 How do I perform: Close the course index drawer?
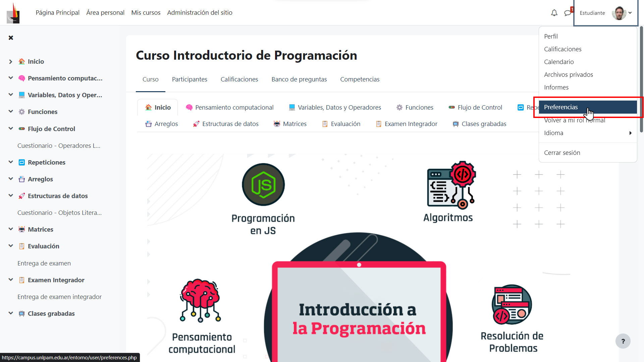tap(11, 38)
